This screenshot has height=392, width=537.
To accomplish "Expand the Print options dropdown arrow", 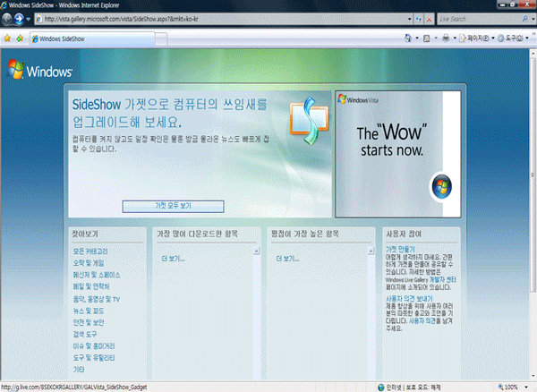I will tap(455, 38).
